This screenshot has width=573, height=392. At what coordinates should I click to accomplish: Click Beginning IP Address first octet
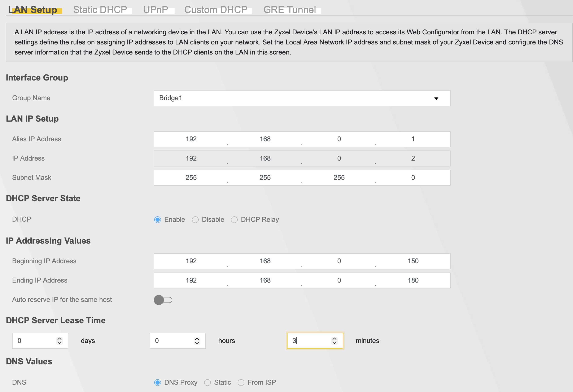click(191, 261)
